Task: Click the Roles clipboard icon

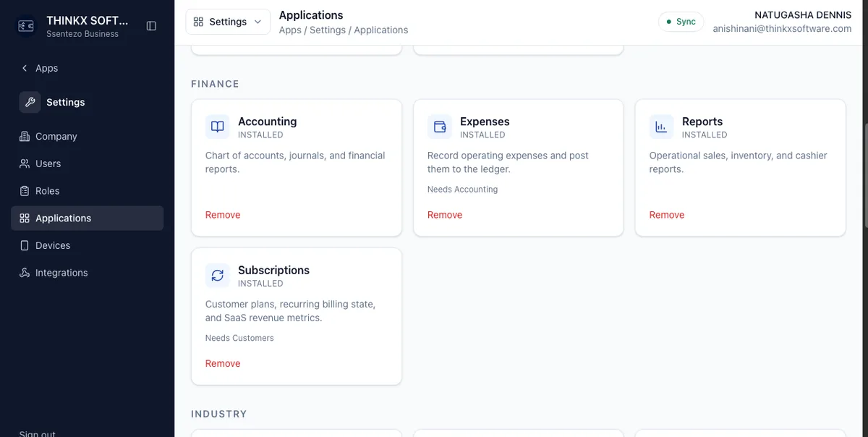Action: click(25, 191)
